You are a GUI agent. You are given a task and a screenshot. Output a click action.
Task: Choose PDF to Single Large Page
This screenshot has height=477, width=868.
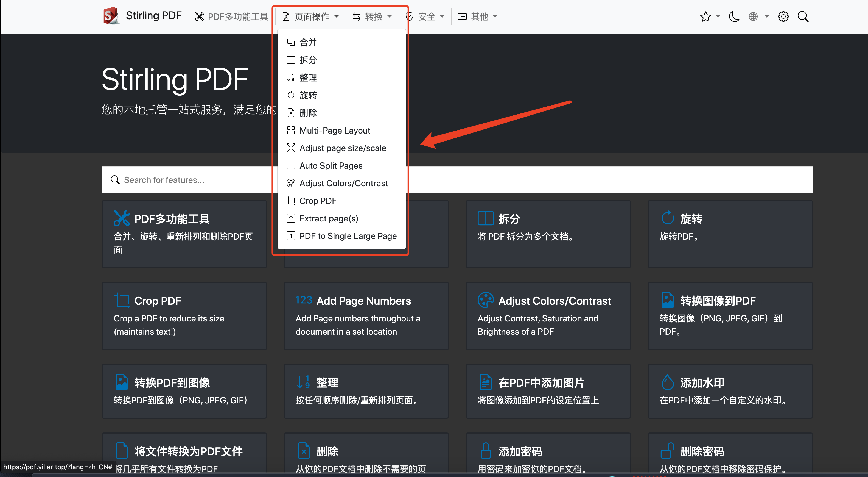[341, 236]
